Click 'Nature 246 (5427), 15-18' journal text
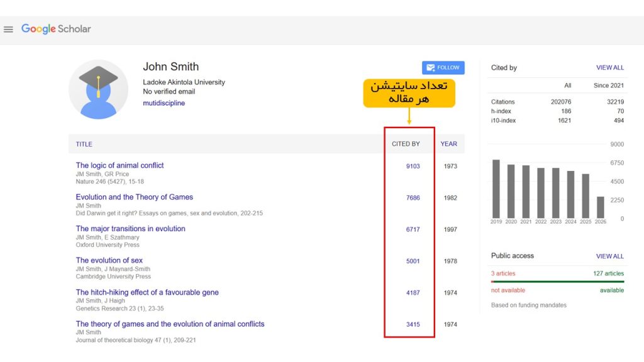This screenshot has width=644, height=362. (109, 182)
